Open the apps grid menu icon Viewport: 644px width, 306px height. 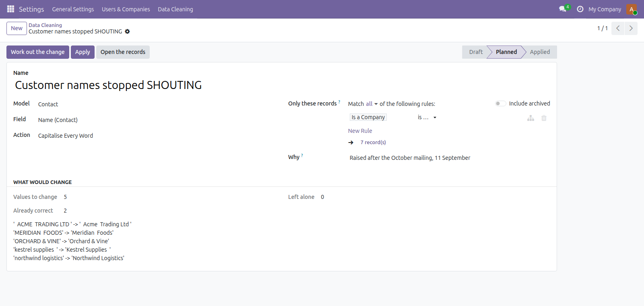[11, 9]
